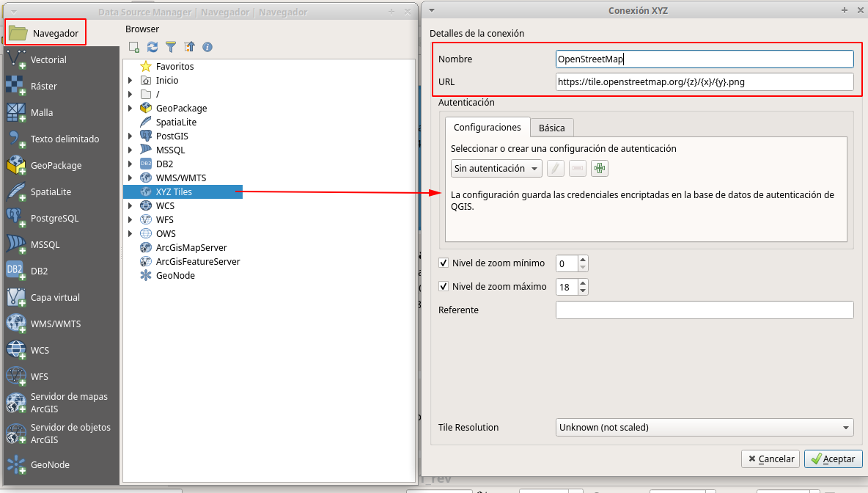Select the Vectorial source in sidebar
Image resolution: width=868 pixels, height=493 pixels.
click(x=48, y=60)
